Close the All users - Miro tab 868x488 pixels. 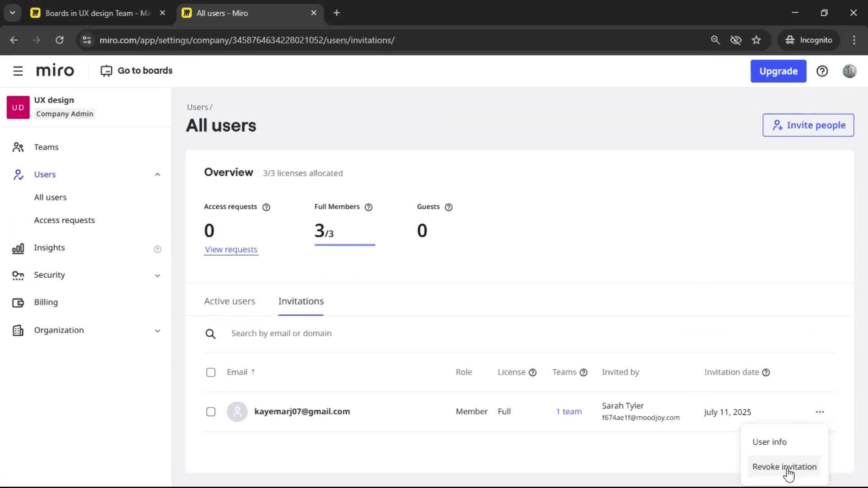point(313,13)
